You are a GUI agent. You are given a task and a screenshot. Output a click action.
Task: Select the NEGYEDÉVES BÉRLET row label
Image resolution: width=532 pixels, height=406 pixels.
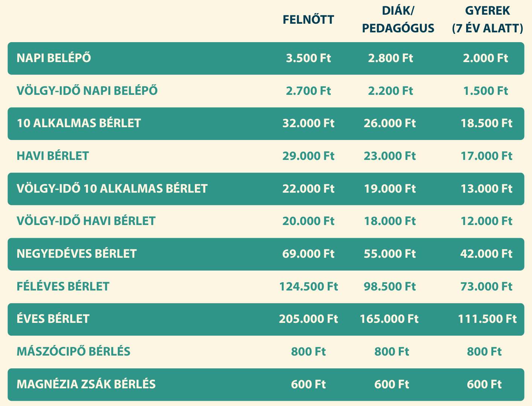click(x=76, y=254)
